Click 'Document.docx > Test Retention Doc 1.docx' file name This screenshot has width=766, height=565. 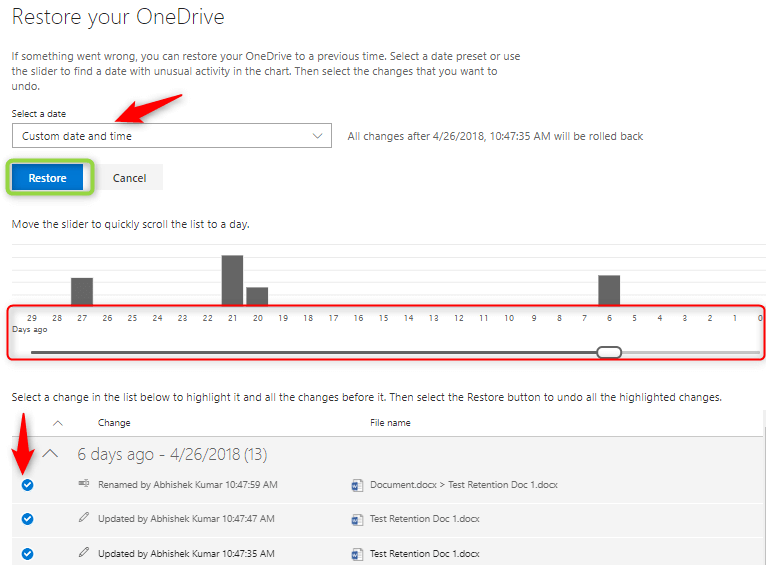coord(464,485)
